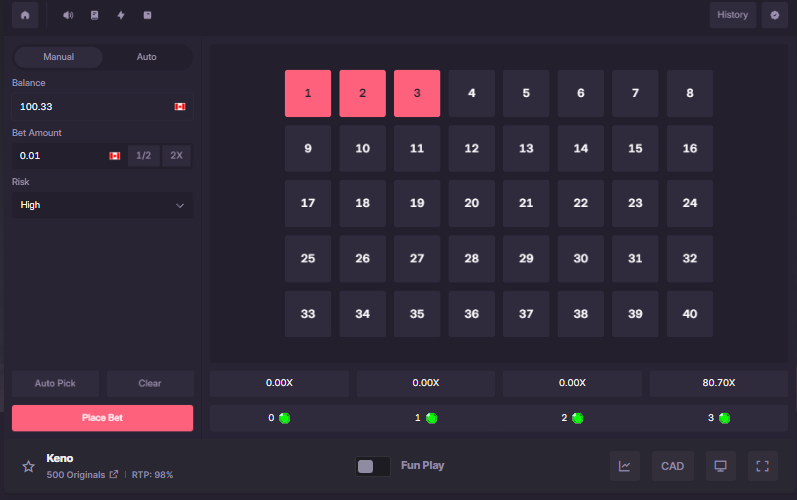Select Keno number 13
The image size is (797, 500).
[x=526, y=148]
